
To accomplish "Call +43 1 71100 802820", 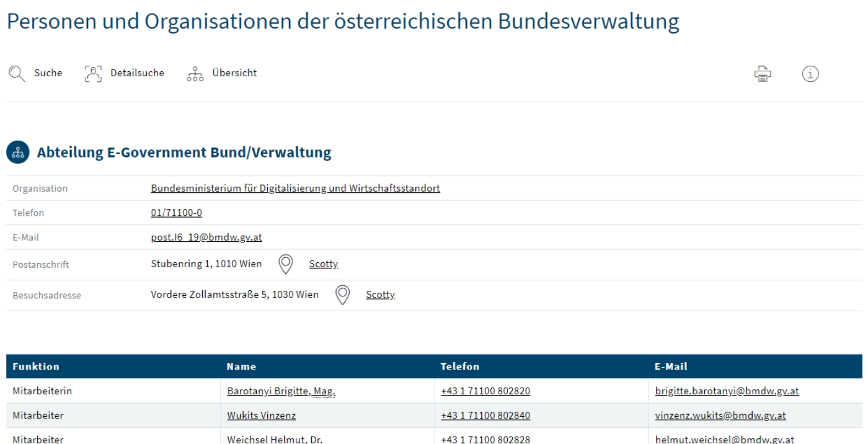I will (x=485, y=391).
